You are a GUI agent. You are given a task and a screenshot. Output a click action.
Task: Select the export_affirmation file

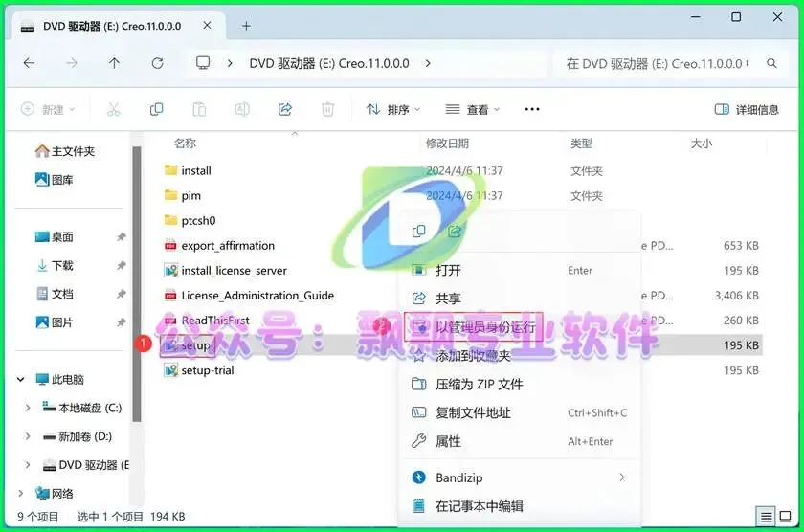coord(219,246)
